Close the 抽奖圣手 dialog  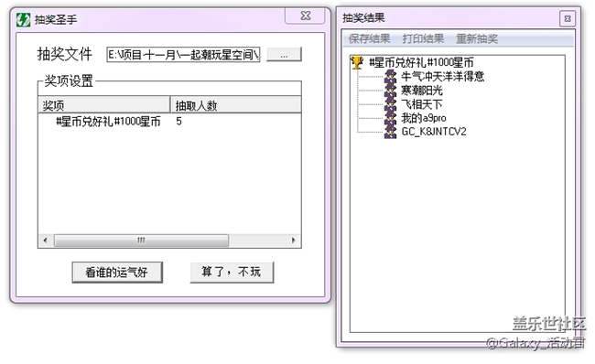coord(306,16)
